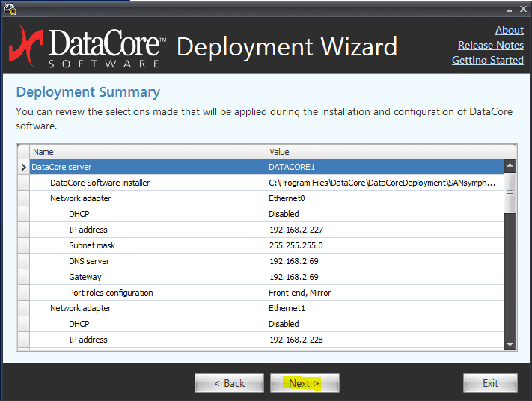Click the Name column header
Image resolution: width=532 pixels, height=401 pixels.
tap(147, 152)
